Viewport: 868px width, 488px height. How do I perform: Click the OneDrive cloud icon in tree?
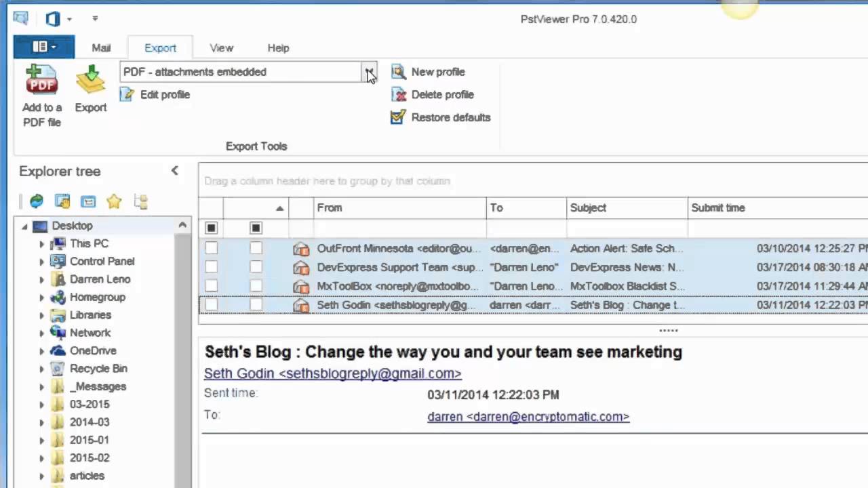pos(58,350)
